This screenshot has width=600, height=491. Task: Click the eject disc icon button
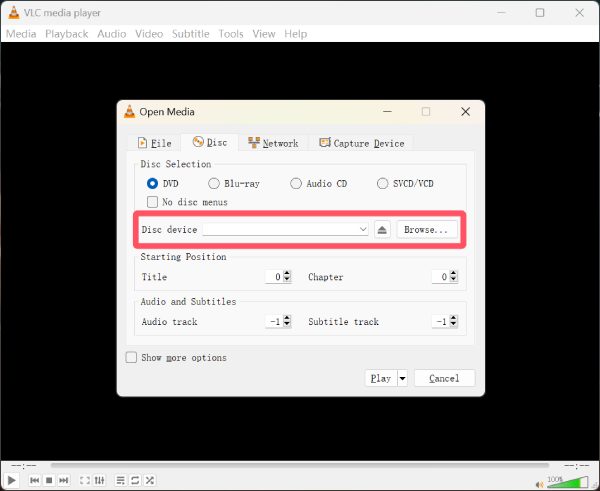pos(382,230)
